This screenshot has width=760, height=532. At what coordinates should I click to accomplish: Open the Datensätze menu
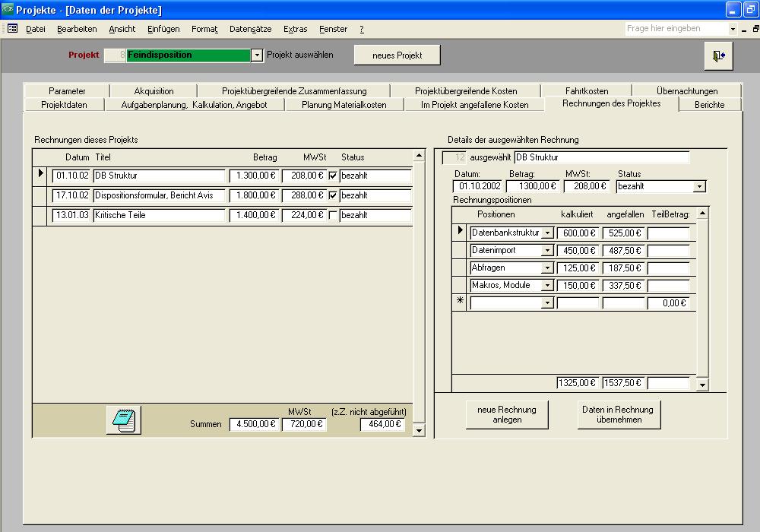click(250, 29)
